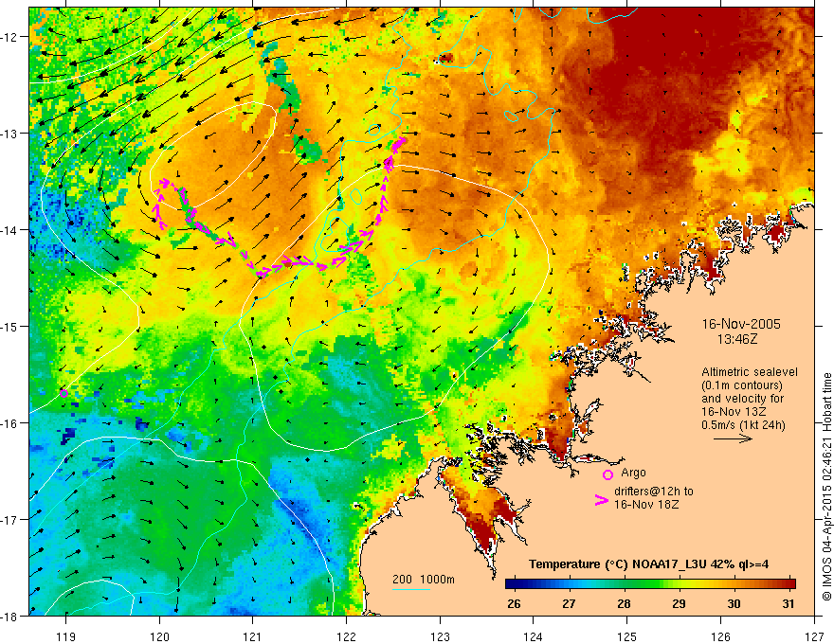Screen dimensions: 834x644
Task: Click the latitude axis label -18
Action: coord(9,617)
